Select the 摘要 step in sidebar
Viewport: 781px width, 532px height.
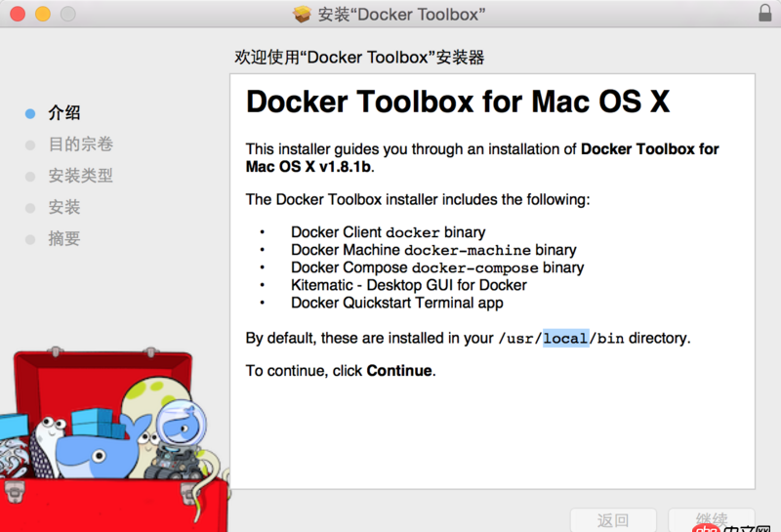point(63,238)
